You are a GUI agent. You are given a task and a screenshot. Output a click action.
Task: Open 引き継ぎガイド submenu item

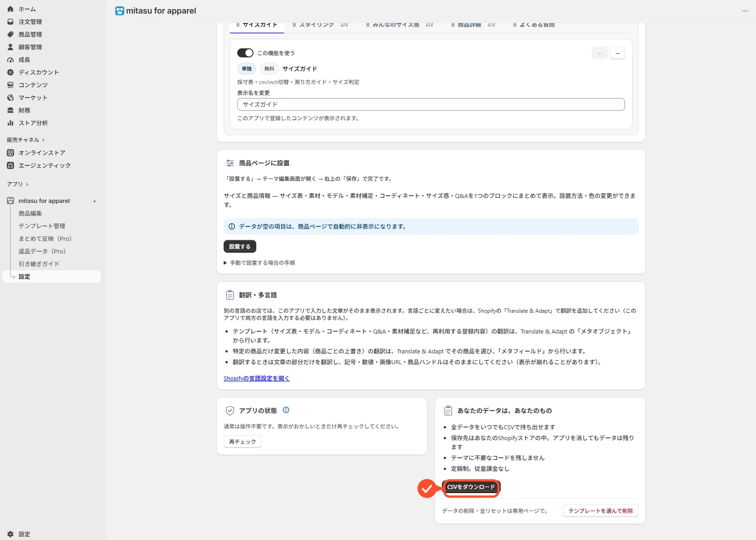[x=39, y=264]
